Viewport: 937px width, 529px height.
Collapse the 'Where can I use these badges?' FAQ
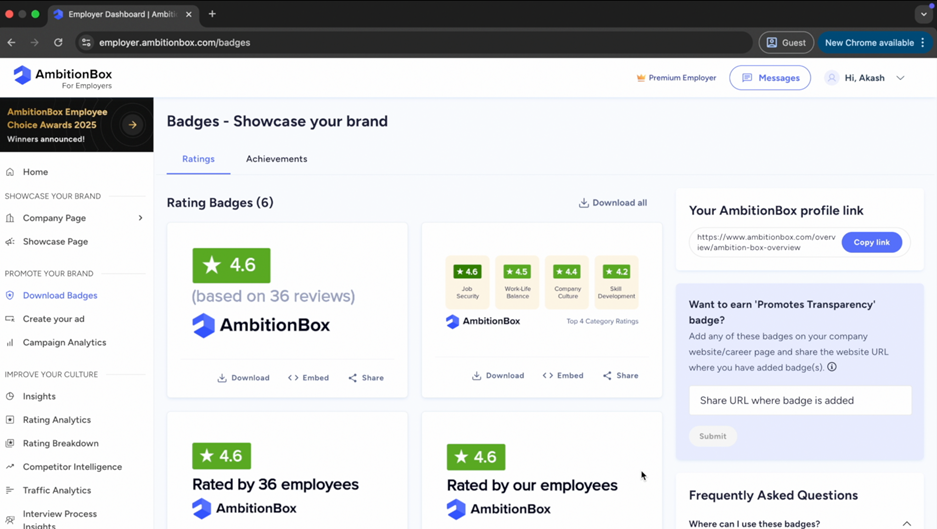click(906, 523)
